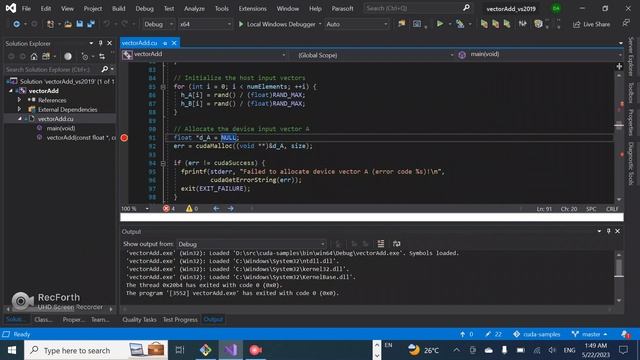Switch to the Quality Tasks tab
This screenshot has height=360, width=640.
(139, 320)
